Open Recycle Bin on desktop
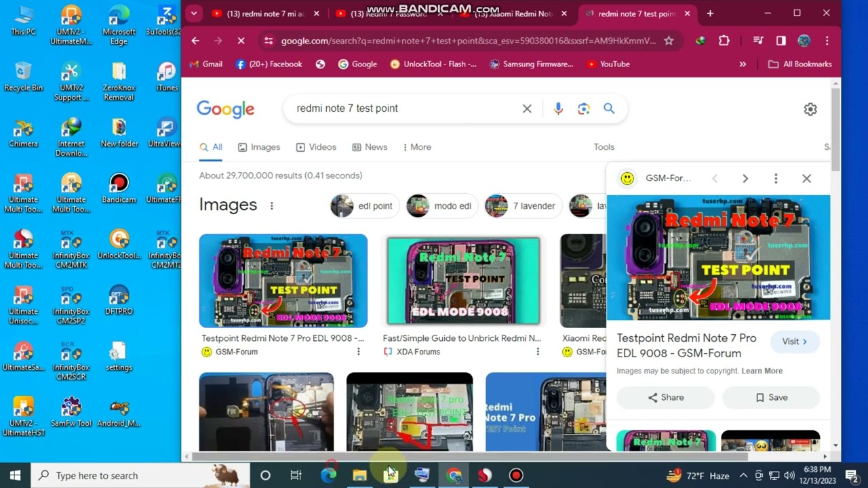 [x=23, y=77]
